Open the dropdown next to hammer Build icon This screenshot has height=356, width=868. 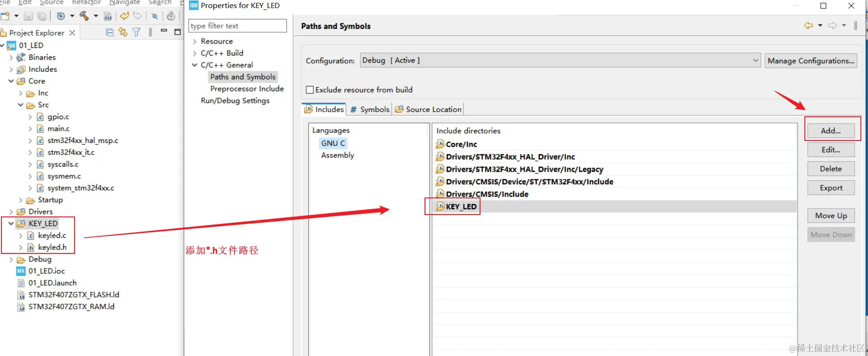(96, 16)
